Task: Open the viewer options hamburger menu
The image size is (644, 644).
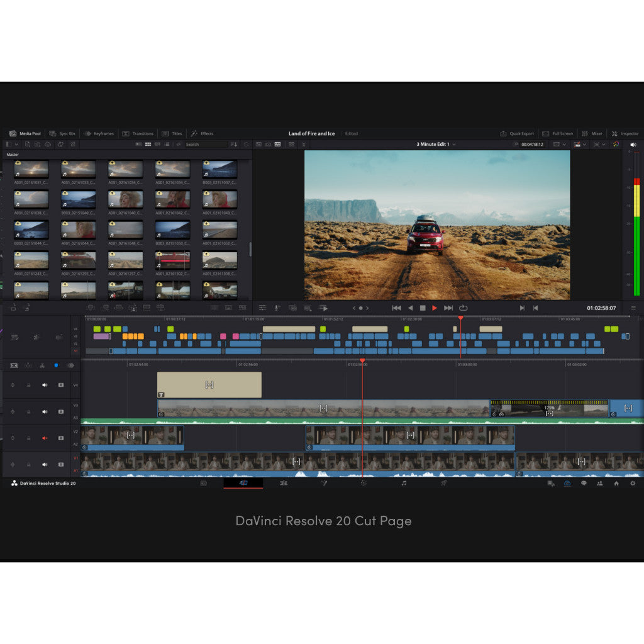Action: pos(633,308)
